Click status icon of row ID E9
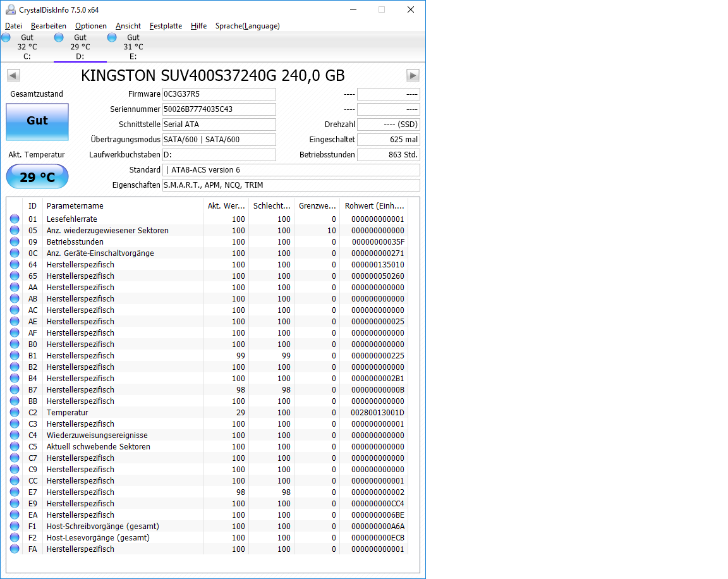This screenshot has height=579, width=728. pos(15,503)
